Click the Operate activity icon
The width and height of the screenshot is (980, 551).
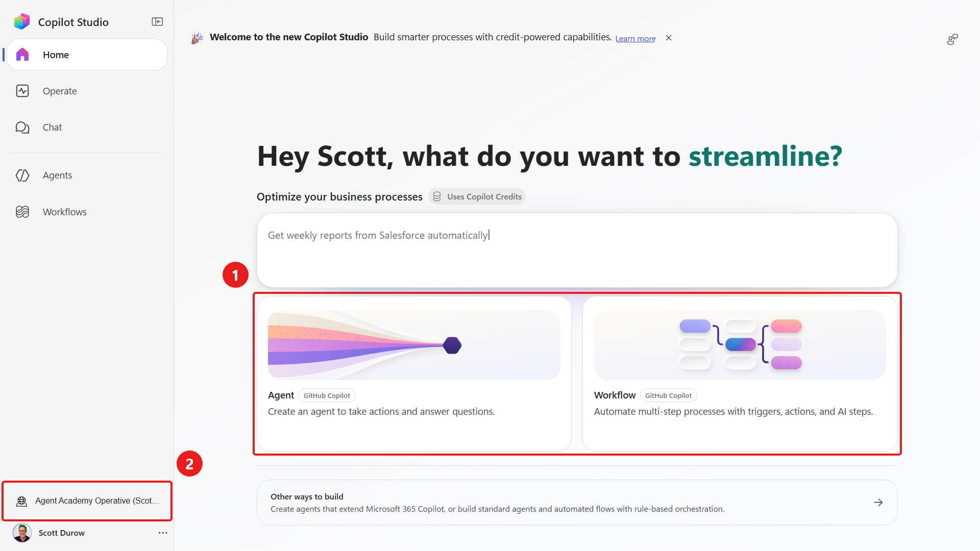[x=22, y=91]
